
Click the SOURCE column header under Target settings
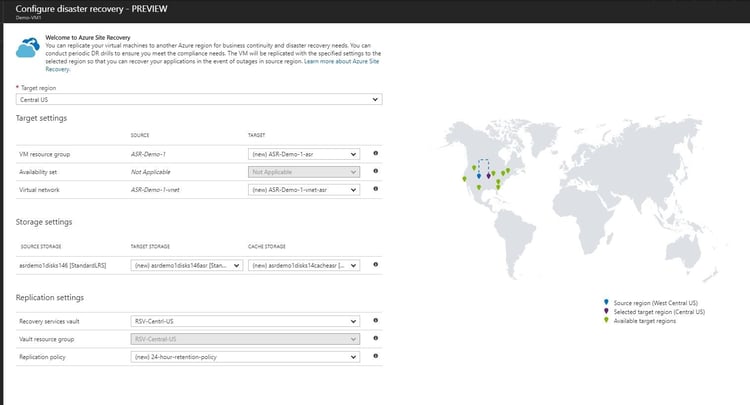(140, 135)
